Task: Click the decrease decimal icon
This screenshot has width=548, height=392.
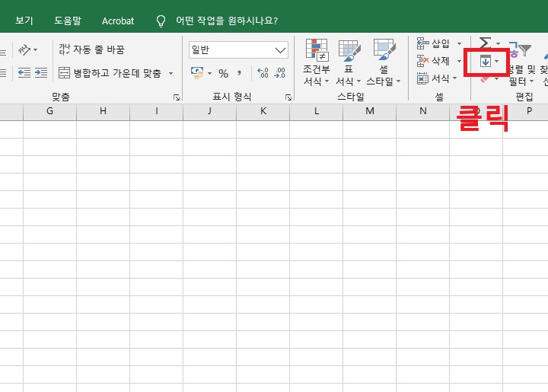Action: [x=279, y=72]
